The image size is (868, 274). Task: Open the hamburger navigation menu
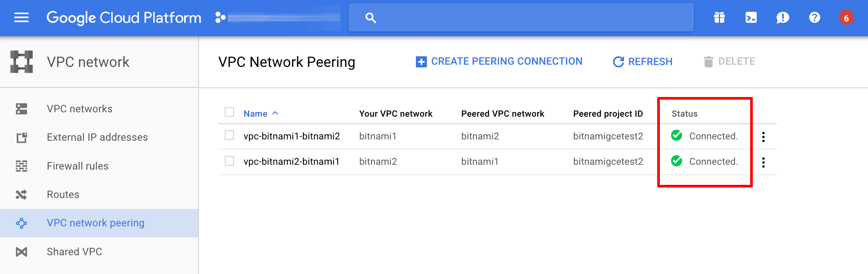(21, 17)
